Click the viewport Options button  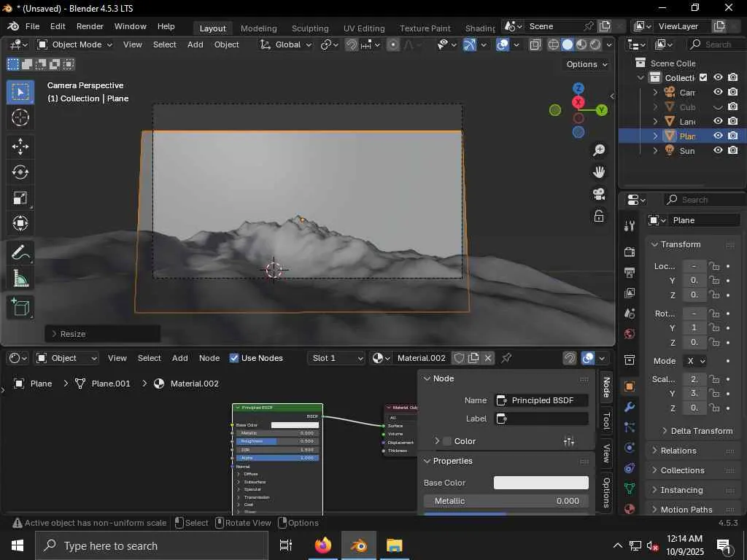(587, 64)
